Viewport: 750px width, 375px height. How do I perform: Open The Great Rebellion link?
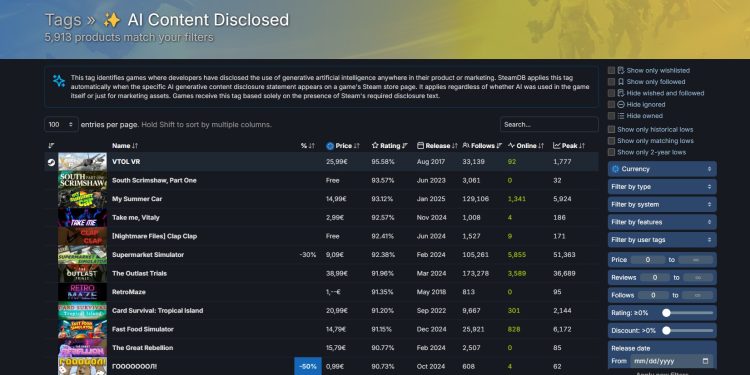coord(143,348)
